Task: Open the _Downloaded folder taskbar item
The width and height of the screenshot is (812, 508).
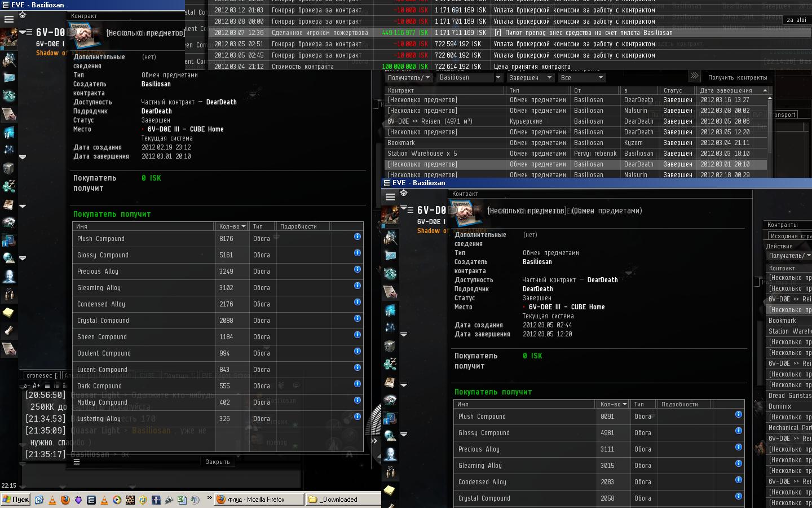Action: 342,500
